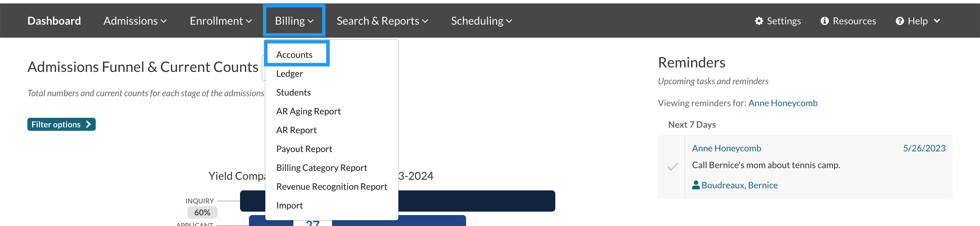Image resolution: width=980 pixels, height=226 pixels.
Task: Open the Billing Category Report item
Action: coord(321,168)
